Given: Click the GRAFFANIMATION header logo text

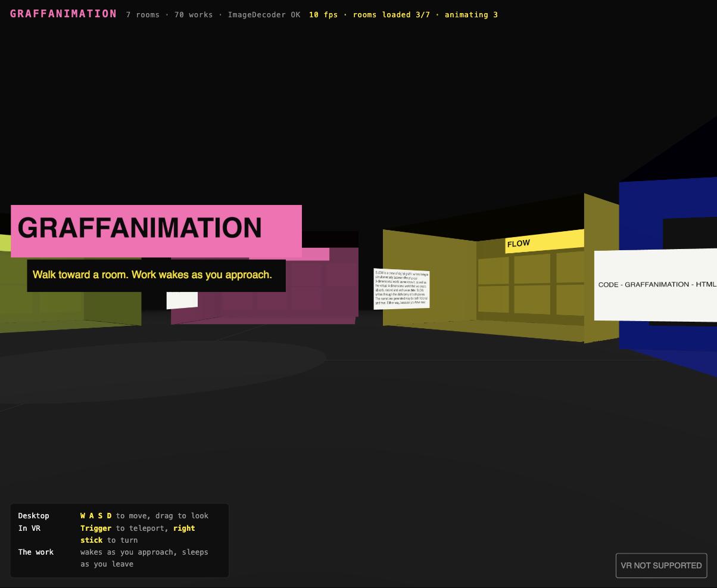Looking at the screenshot, I should (63, 14).
